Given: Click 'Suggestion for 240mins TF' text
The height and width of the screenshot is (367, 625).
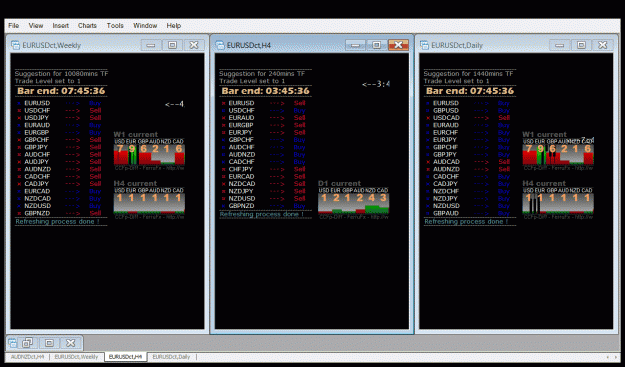Looking at the screenshot, I should 262,73.
